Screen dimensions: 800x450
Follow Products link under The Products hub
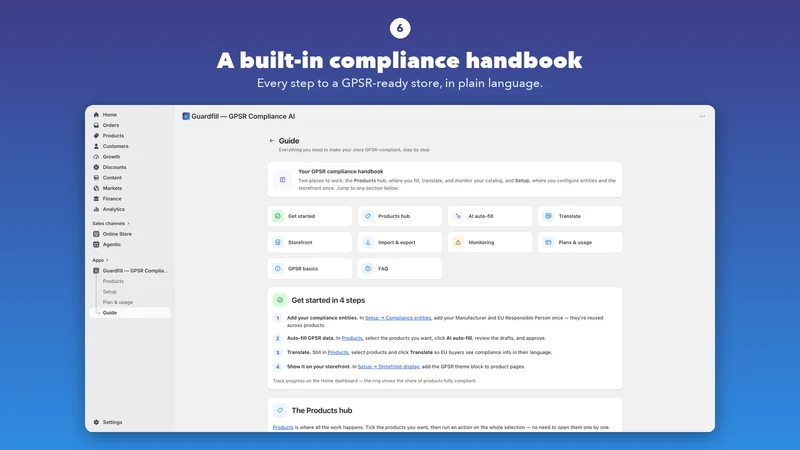pos(283,428)
